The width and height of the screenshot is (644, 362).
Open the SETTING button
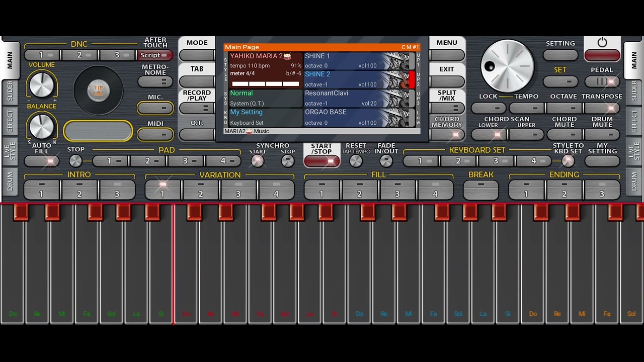(560, 55)
